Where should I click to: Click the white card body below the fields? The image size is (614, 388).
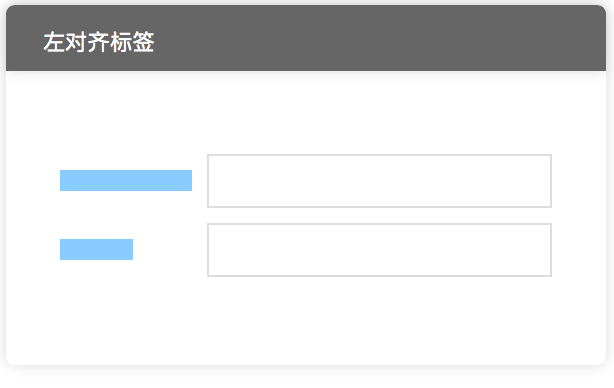(306, 319)
